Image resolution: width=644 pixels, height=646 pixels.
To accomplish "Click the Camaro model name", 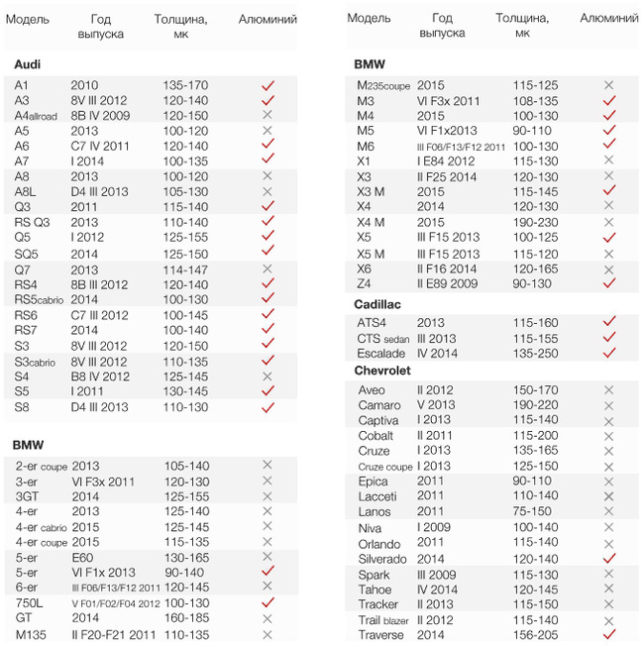I will pos(379,405).
